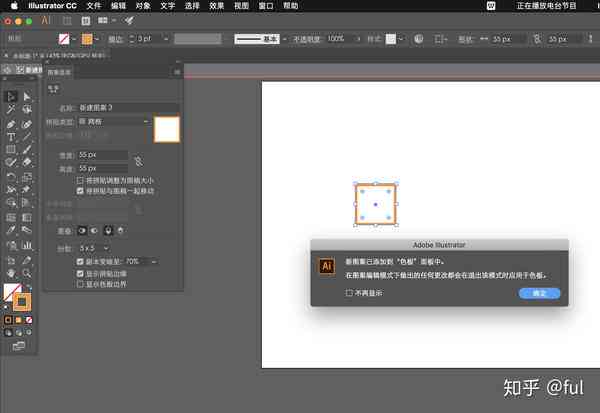Select the Hand tool
Image resolution: width=600 pixels, height=413 pixels.
11,274
